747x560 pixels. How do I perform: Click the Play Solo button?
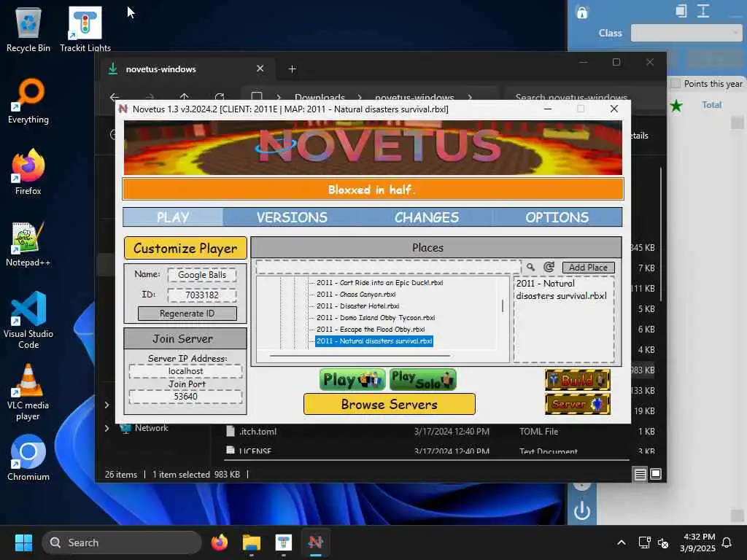[422, 379]
